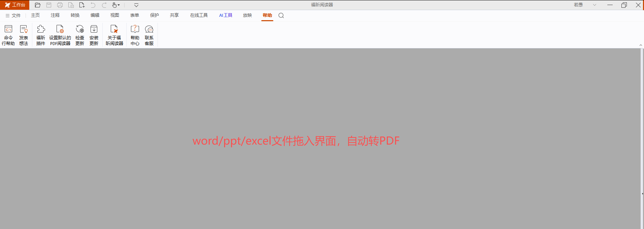644x229 pixels.
Task: Select the 帮助 ribbon tab
Action: tap(267, 15)
